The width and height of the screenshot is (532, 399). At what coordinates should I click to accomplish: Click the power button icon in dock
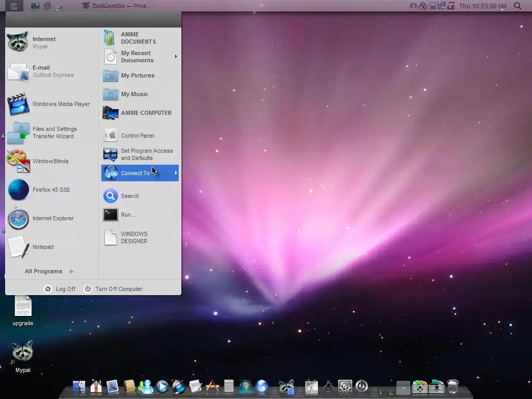coord(362,386)
